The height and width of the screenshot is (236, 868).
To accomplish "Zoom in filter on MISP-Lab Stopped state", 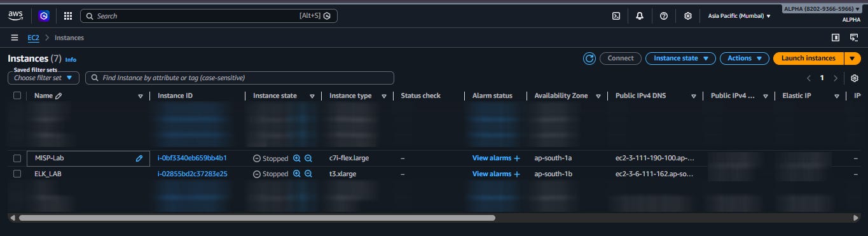I will pyautogui.click(x=296, y=158).
